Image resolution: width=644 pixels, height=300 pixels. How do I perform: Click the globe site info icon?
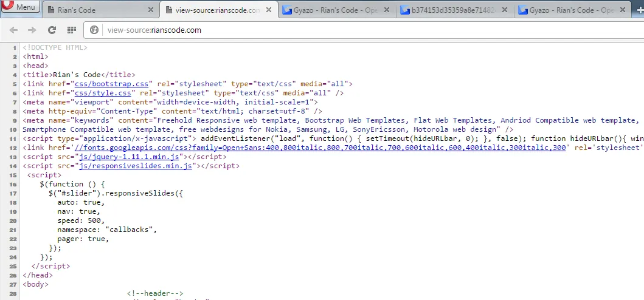point(94,30)
